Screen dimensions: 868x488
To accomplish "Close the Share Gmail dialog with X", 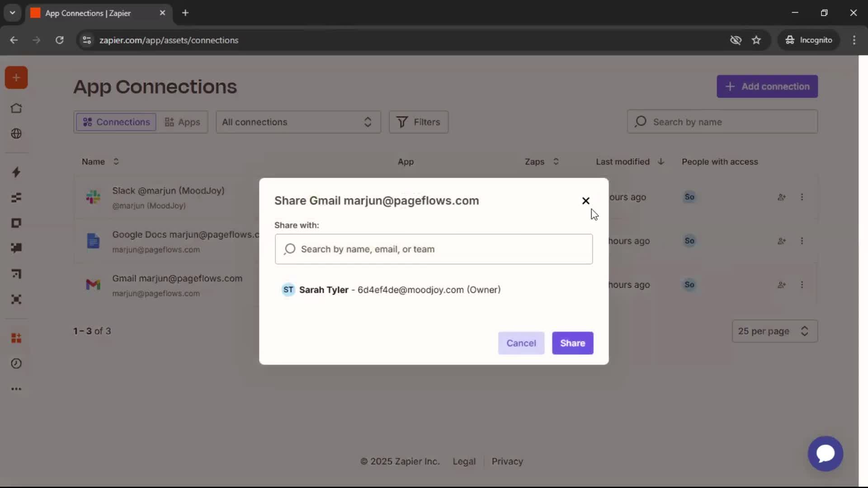I will pyautogui.click(x=586, y=201).
